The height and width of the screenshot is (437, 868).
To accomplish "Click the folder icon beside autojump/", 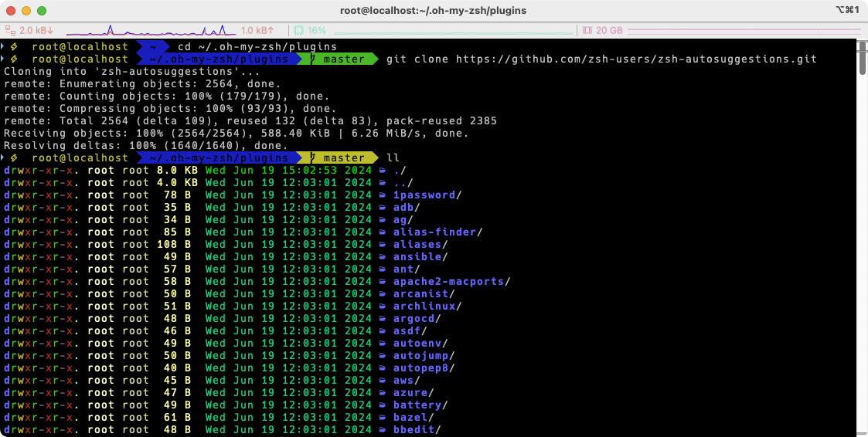I will 383,356.
